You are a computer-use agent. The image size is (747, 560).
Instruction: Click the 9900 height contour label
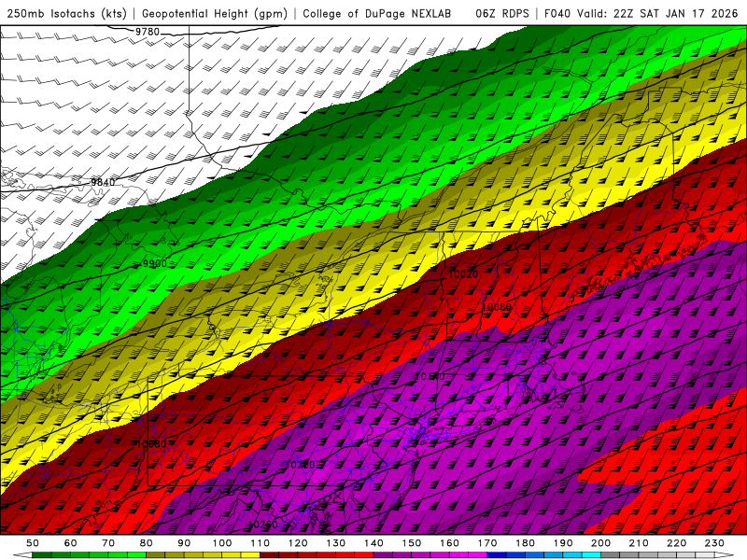pyautogui.click(x=155, y=264)
